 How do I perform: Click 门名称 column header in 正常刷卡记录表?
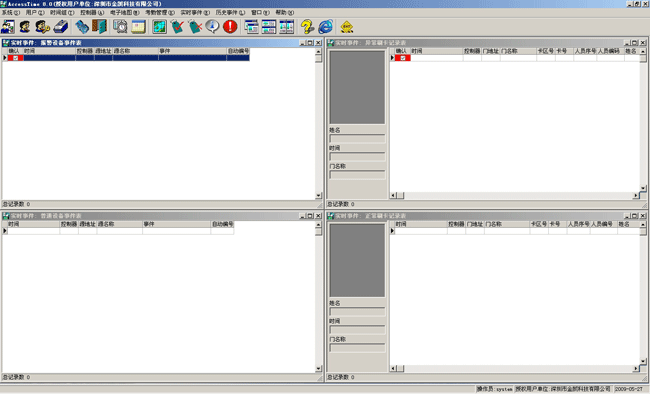(x=507, y=224)
